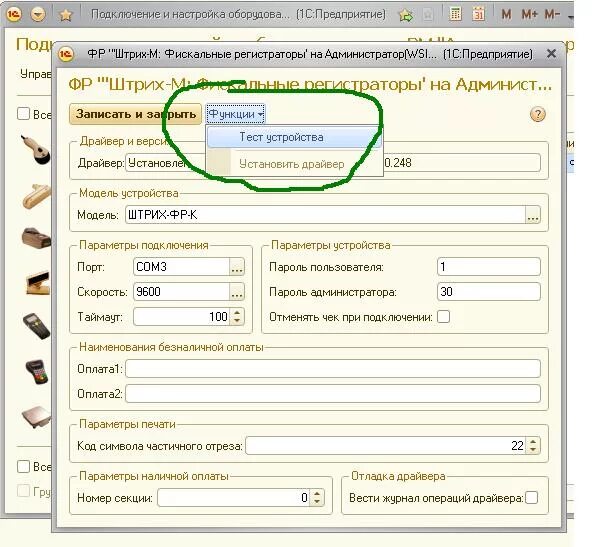Click the favorites star in the title bar
The height and width of the screenshot is (547, 592).
[x=66, y=15]
